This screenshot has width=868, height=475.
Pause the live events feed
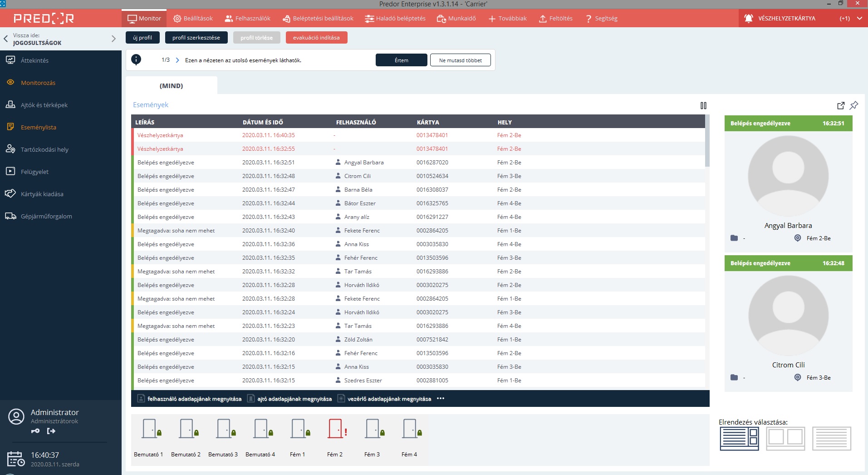coord(703,105)
